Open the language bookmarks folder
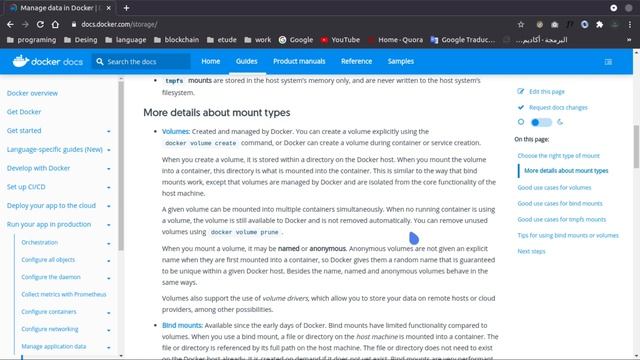Image resolution: width=640 pixels, height=360 pixels. [125, 40]
